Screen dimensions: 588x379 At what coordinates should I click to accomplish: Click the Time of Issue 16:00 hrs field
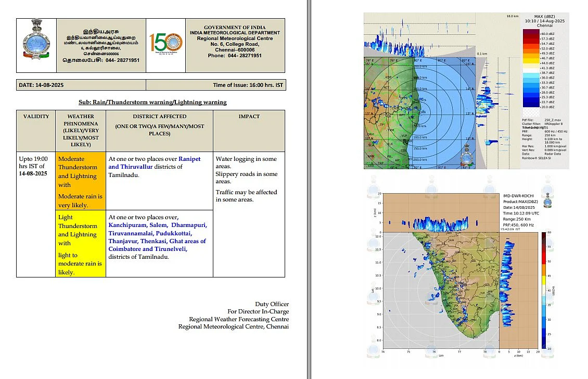click(216, 85)
